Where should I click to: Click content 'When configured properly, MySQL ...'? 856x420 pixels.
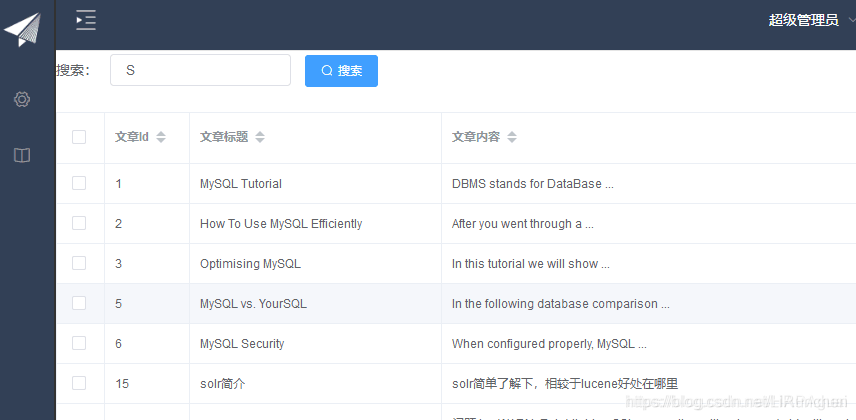(x=549, y=344)
